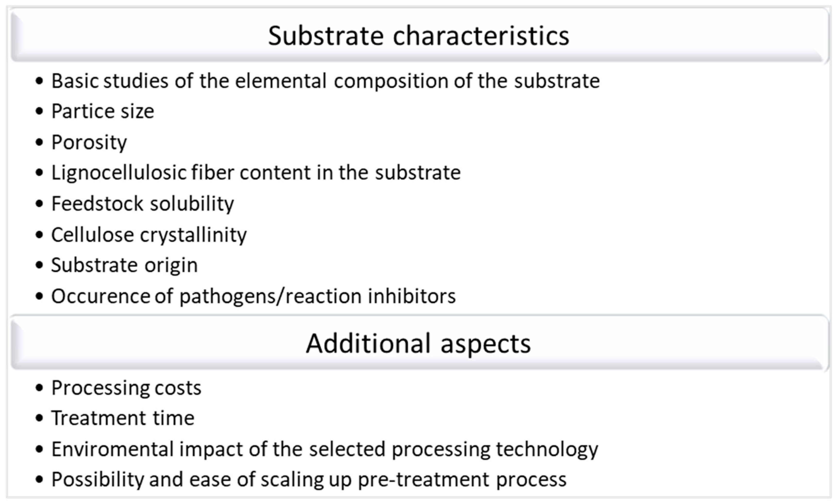
Task: Click the Lignocellulosic fiber content line
Action: click(256, 173)
